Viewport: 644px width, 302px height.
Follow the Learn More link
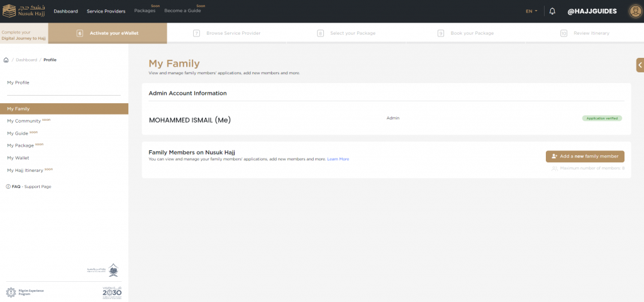(338, 159)
